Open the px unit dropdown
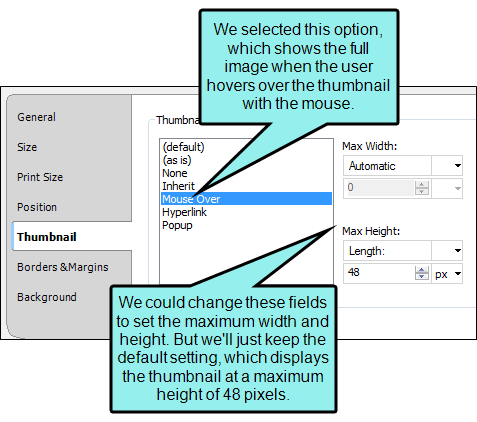 click(x=448, y=274)
